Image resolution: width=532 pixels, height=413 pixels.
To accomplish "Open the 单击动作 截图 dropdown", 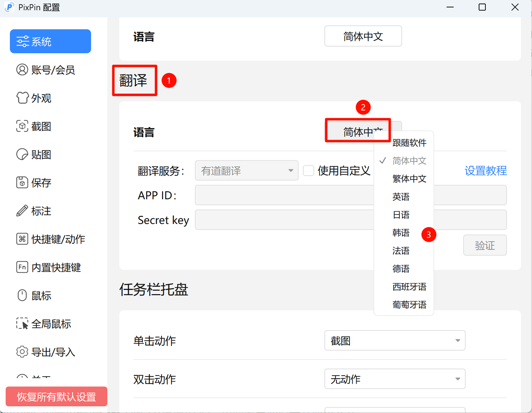I will point(395,341).
